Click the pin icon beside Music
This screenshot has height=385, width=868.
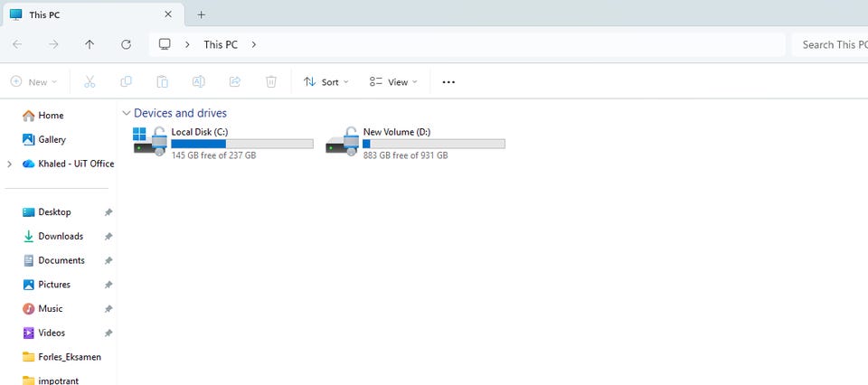pos(108,309)
